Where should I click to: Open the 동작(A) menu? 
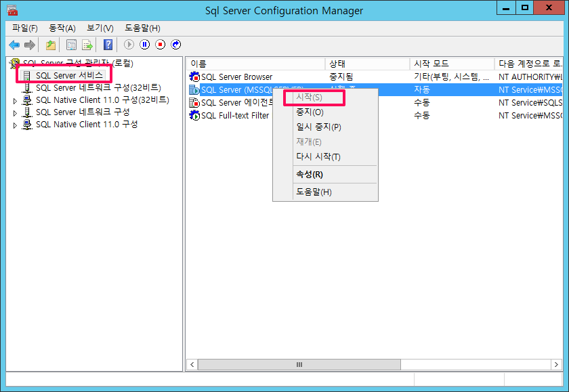[x=62, y=28]
